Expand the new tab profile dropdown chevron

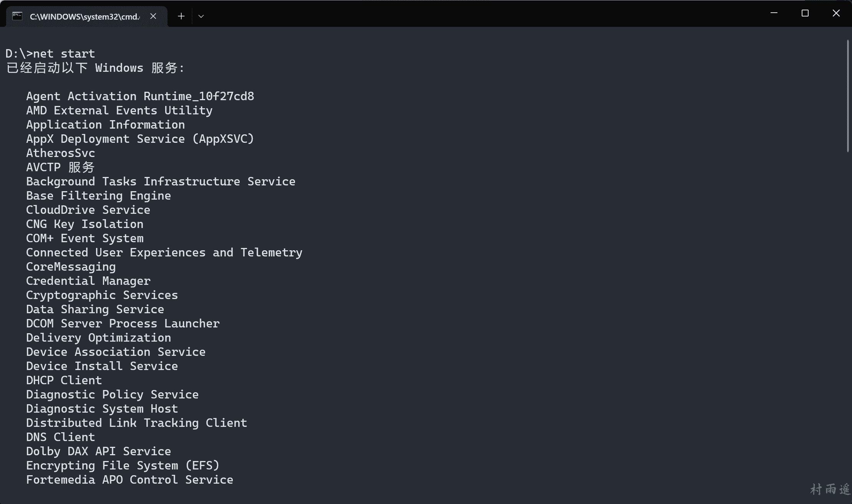201,16
